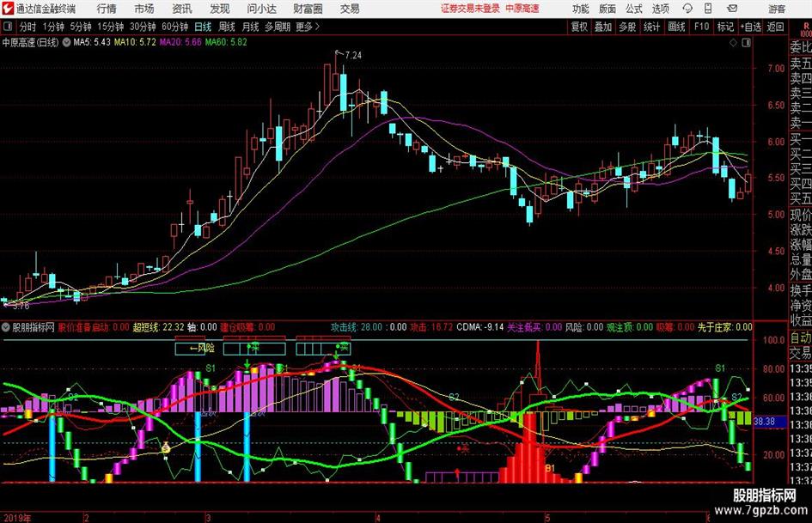Image resolution: width=812 pixels, height=523 pixels.
Task: Click the 攻击线: 28.00 indicator value
Action: click(357, 327)
